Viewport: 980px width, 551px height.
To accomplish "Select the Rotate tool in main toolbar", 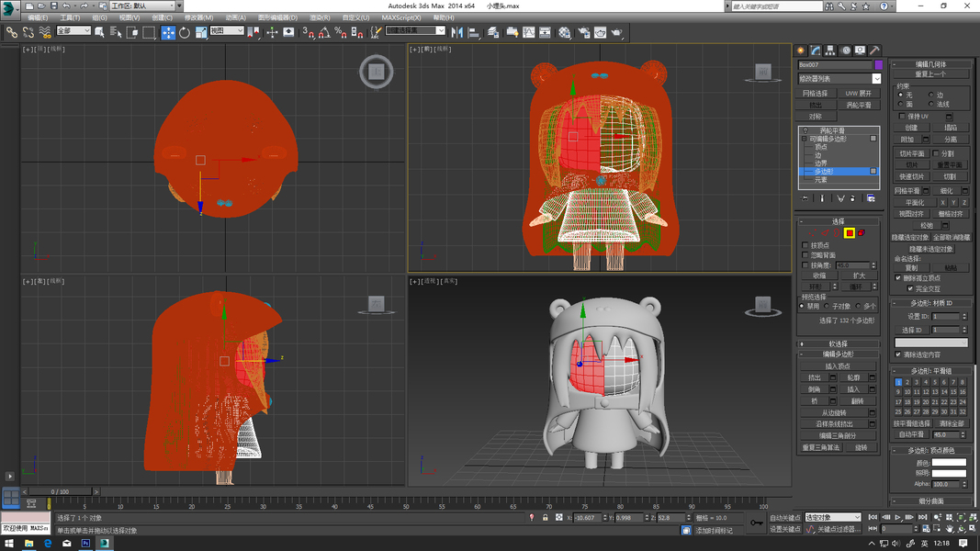I will (x=185, y=32).
